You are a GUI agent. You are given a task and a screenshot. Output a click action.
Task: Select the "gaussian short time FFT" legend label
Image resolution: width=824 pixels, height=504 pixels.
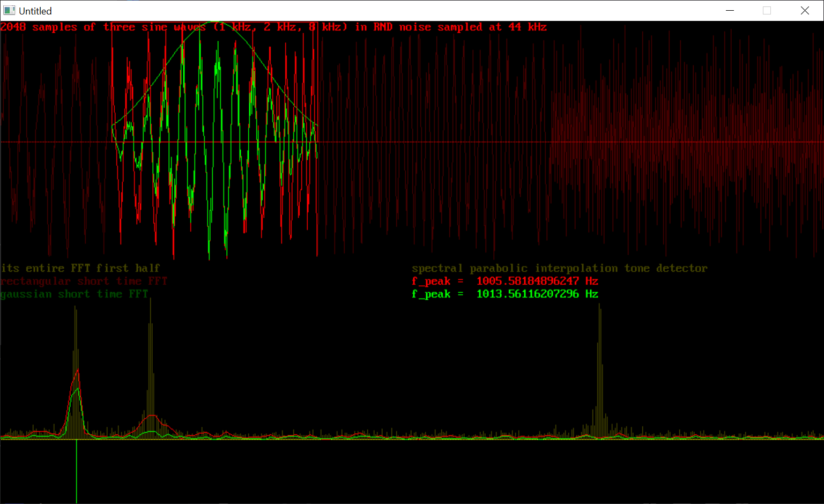tap(74, 294)
